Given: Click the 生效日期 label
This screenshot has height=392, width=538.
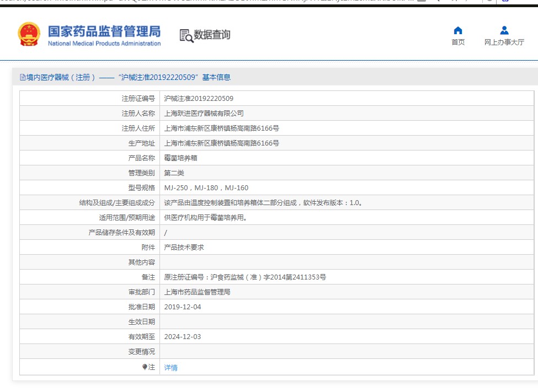Looking at the screenshot, I should [142, 322].
